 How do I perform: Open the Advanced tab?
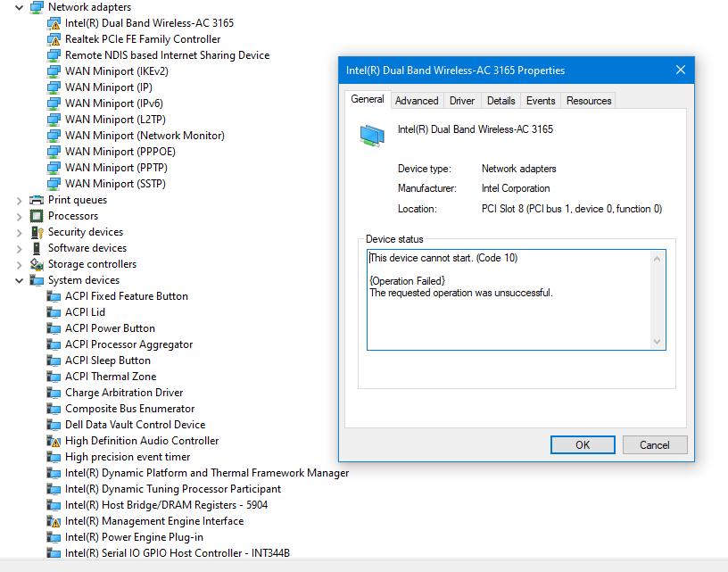point(417,101)
